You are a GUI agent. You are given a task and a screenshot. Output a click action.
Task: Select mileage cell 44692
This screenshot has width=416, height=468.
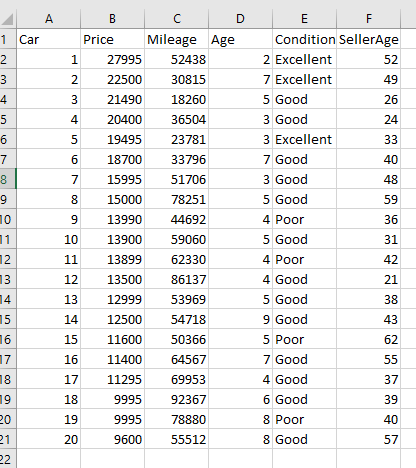tap(177, 219)
